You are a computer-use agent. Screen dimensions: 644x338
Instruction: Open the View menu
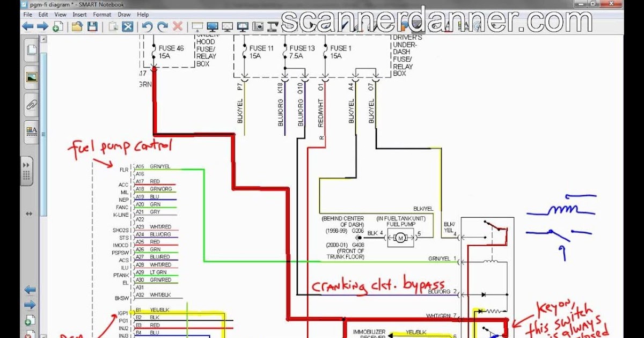61,14
